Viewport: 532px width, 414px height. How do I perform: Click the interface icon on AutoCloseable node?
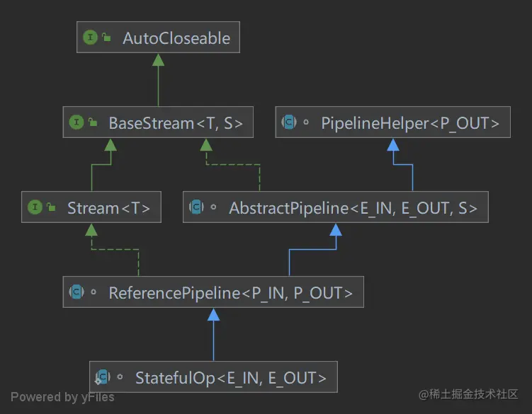click(90, 38)
